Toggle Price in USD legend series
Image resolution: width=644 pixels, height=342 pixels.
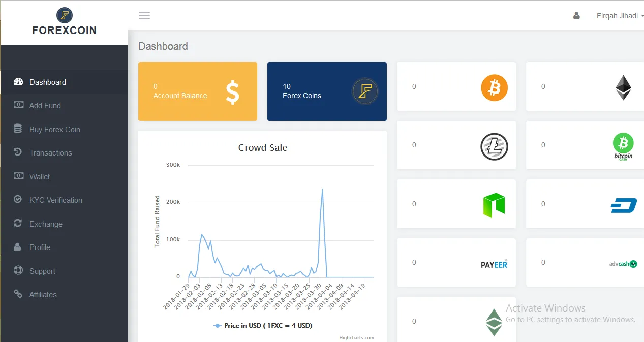[263, 325]
